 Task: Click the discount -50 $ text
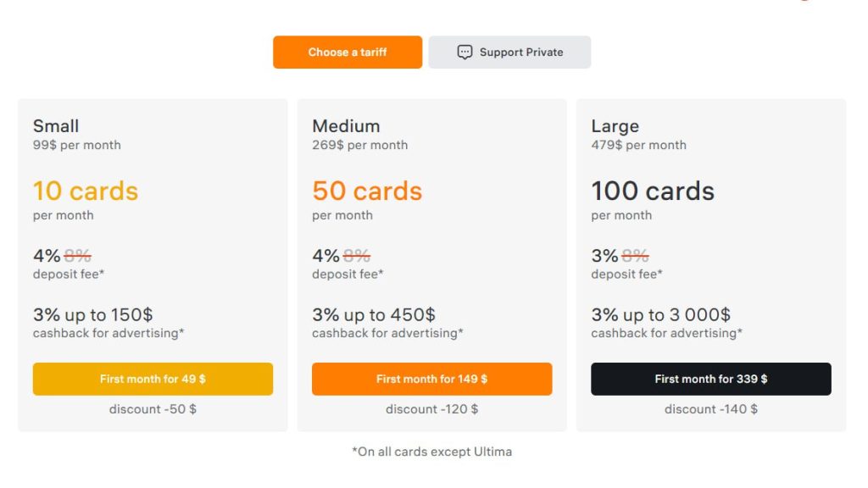153,409
